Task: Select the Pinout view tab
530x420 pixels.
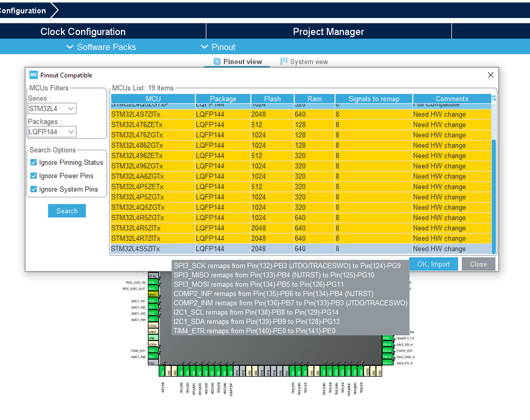Action: (x=237, y=62)
